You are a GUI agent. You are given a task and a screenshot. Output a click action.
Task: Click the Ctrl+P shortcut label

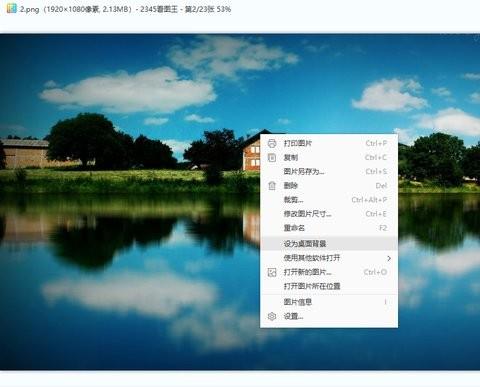376,143
